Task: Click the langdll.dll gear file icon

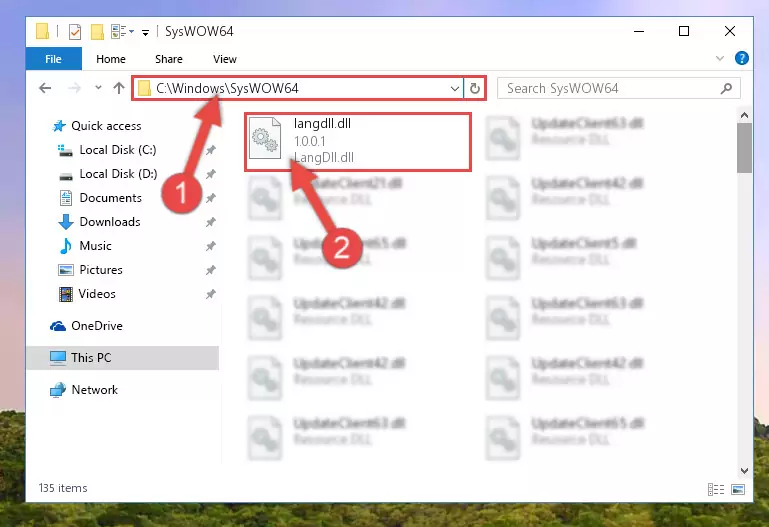Action: click(265, 139)
